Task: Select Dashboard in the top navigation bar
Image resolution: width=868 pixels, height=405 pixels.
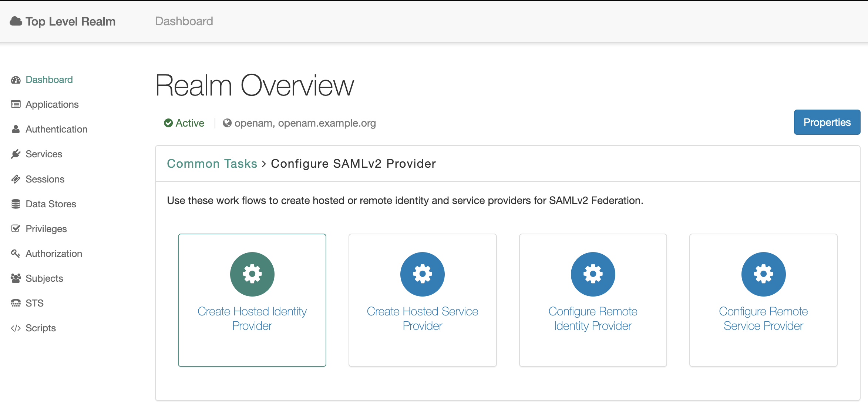Action: click(184, 21)
